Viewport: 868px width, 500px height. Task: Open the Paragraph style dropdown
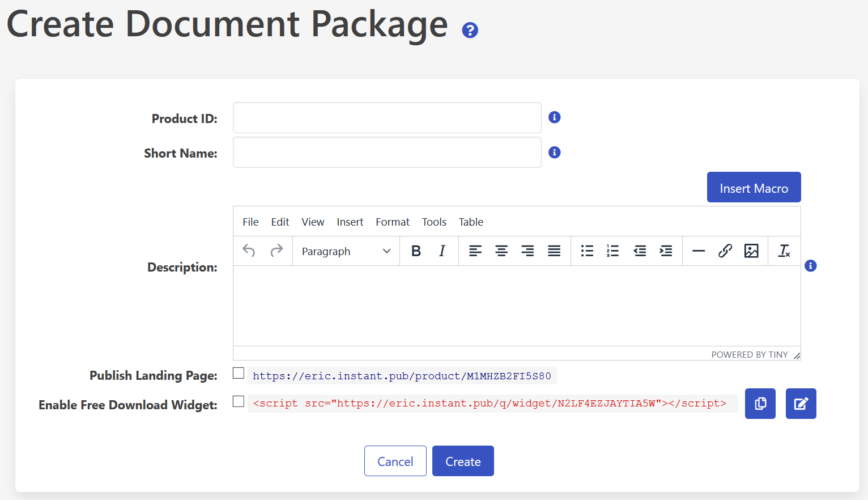(x=346, y=251)
